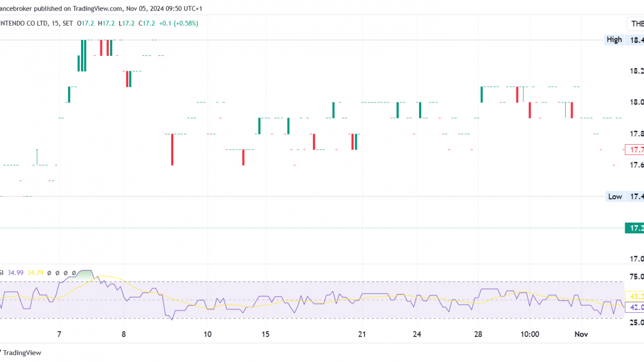Click the first ∅ symbol in RSI legend

click(49, 273)
